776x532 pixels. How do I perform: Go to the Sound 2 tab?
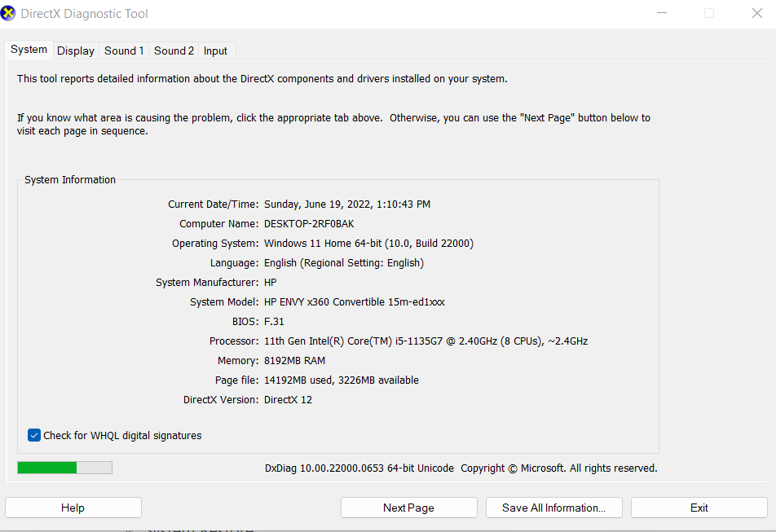tap(174, 51)
